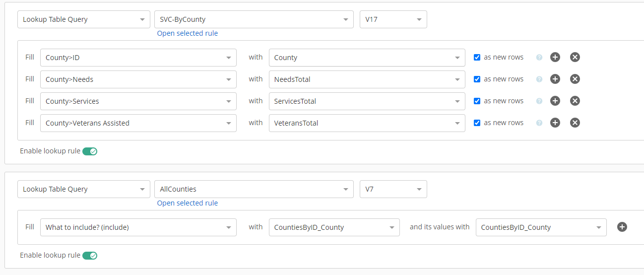Delete the County>Services fill row
Viewport: 644px width, 275px height.
pos(575,101)
